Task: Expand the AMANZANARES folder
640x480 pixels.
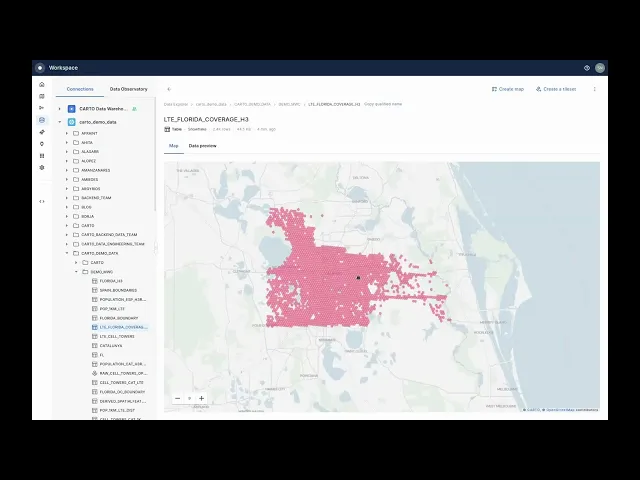Action: pos(67,170)
